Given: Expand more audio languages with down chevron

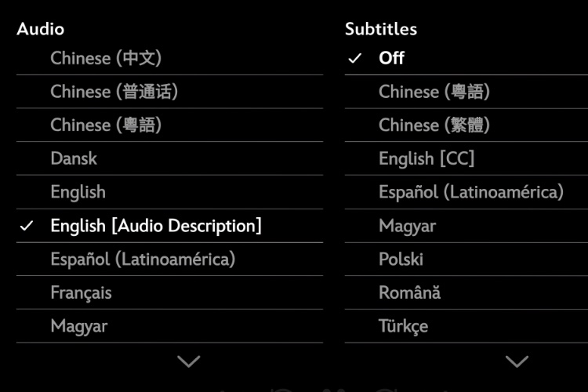Looking at the screenshot, I should [x=188, y=361].
